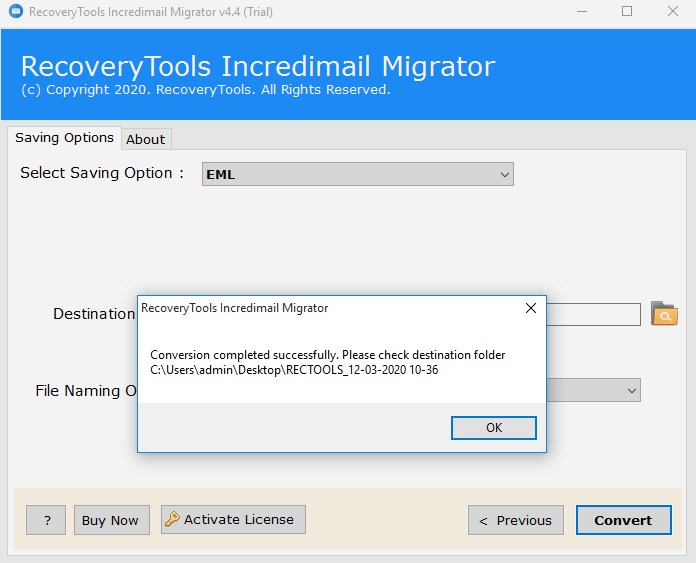The image size is (696, 563).
Task: Open the About tab
Action: click(146, 139)
